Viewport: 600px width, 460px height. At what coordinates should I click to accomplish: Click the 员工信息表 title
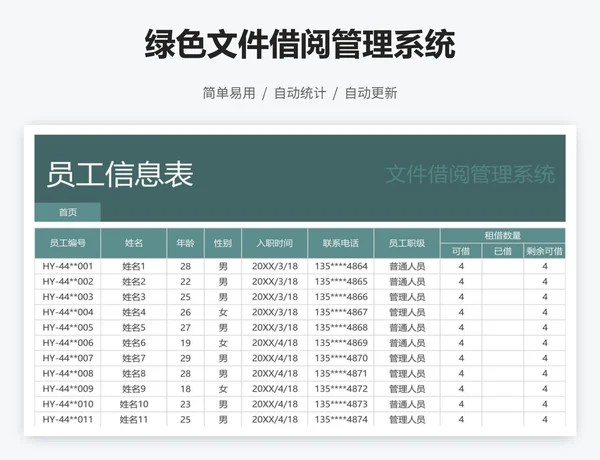click(x=120, y=175)
